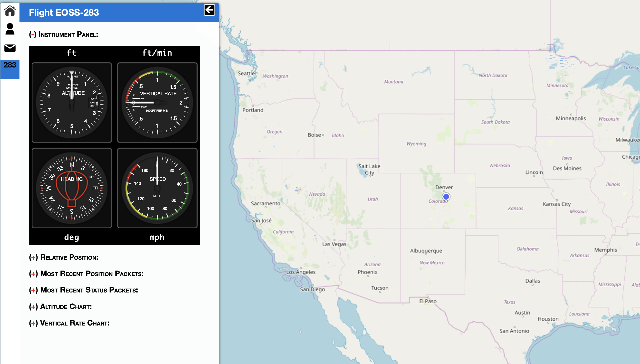
Task: Click the Tucson map label
Action: coord(380,288)
